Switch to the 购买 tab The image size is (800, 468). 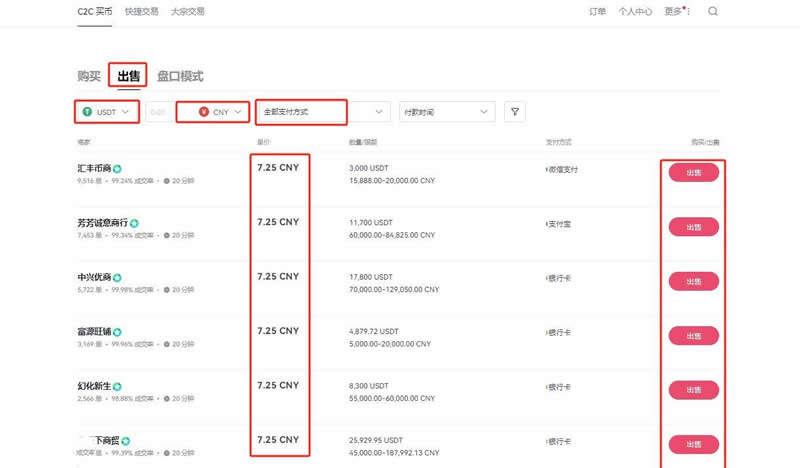89,76
